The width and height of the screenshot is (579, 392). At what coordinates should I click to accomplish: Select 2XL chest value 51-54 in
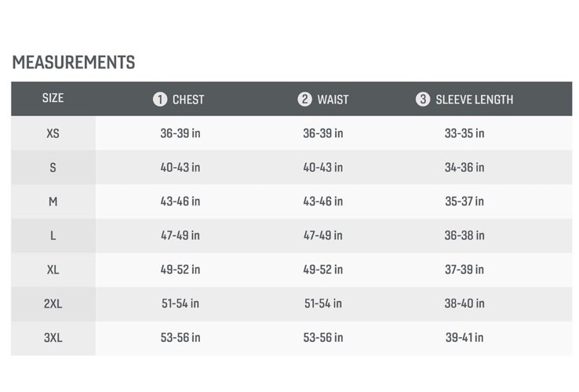click(x=180, y=303)
